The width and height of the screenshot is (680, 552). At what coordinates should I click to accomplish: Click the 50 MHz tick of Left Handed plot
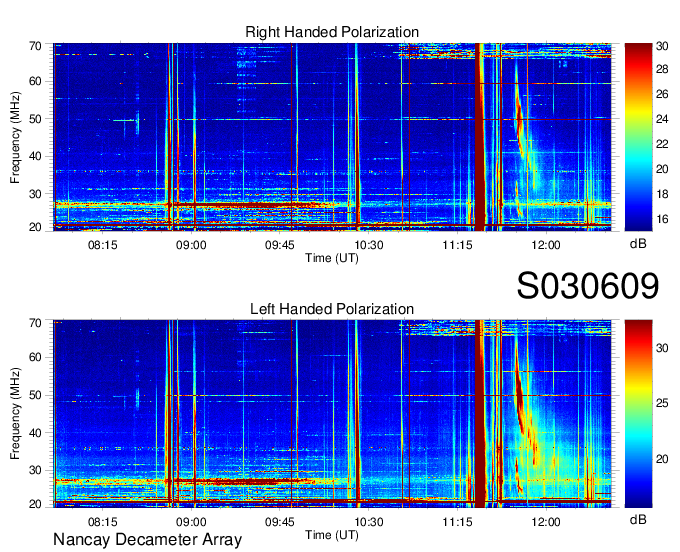tap(35, 395)
